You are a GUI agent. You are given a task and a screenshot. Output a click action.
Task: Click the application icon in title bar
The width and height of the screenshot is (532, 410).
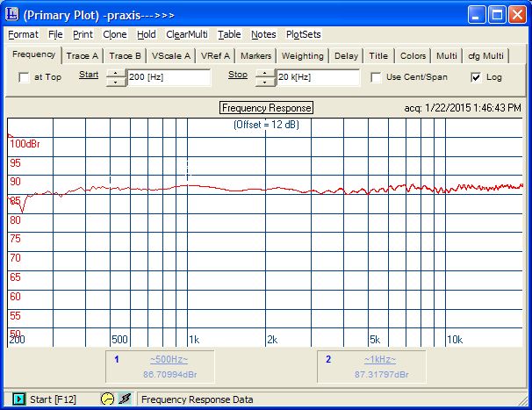[x=13, y=14]
